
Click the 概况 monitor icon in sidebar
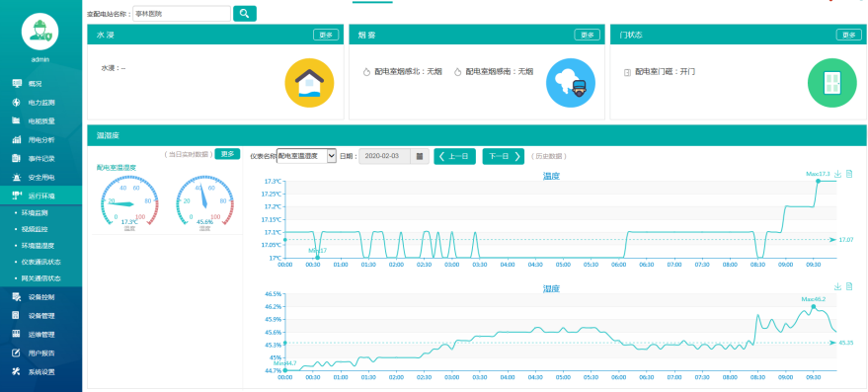[x=17, y=84]
